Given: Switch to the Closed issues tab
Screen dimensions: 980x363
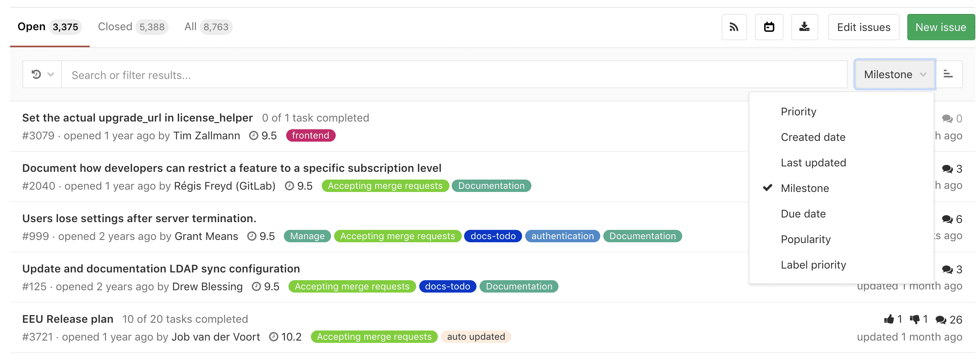Looking at the screenshot, I should click(x=115, y=26).
